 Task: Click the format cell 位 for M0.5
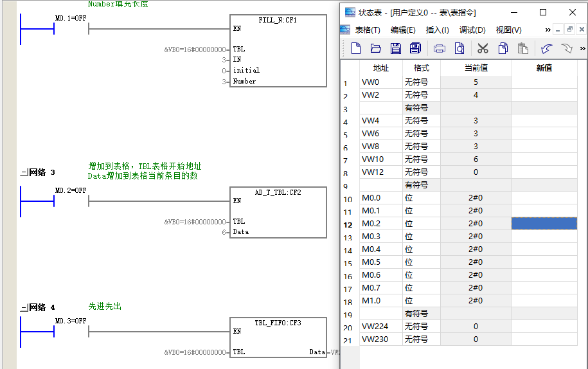(422, 262)
